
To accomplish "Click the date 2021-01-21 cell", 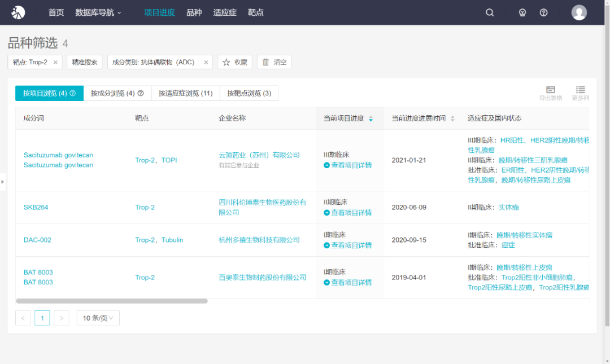I will [x=409, y=160].
